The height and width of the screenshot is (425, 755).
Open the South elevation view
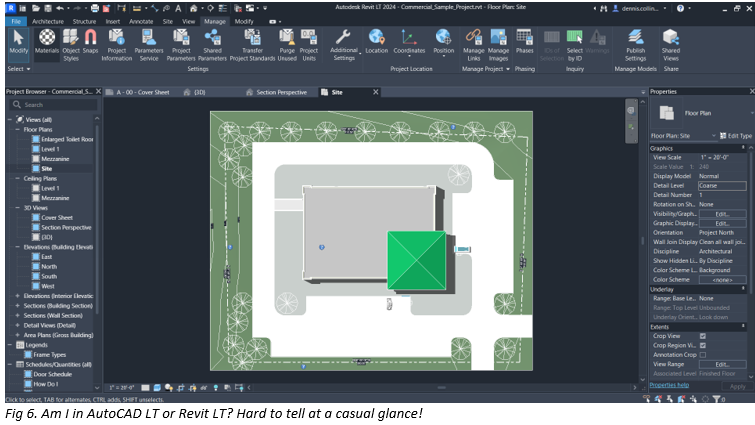49,276
